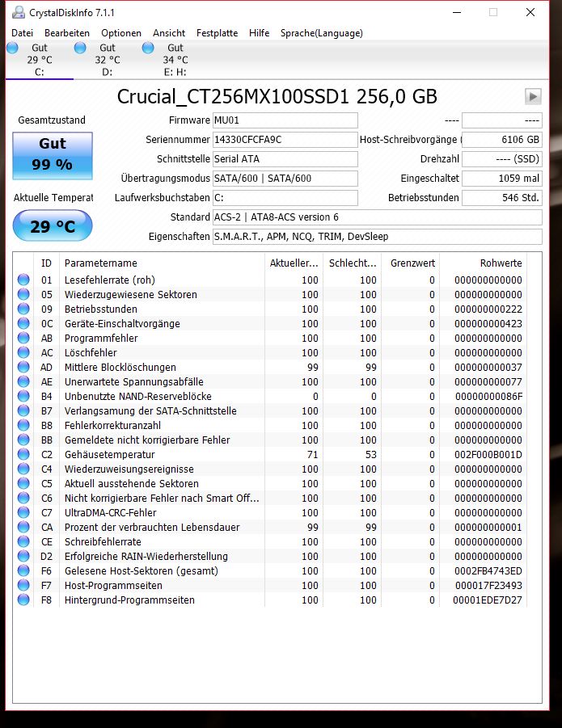This screenshot has height=728, width=562.
Task: Click status icon for Mittlere Blocklöschungen row
Action: click(23, 367)
